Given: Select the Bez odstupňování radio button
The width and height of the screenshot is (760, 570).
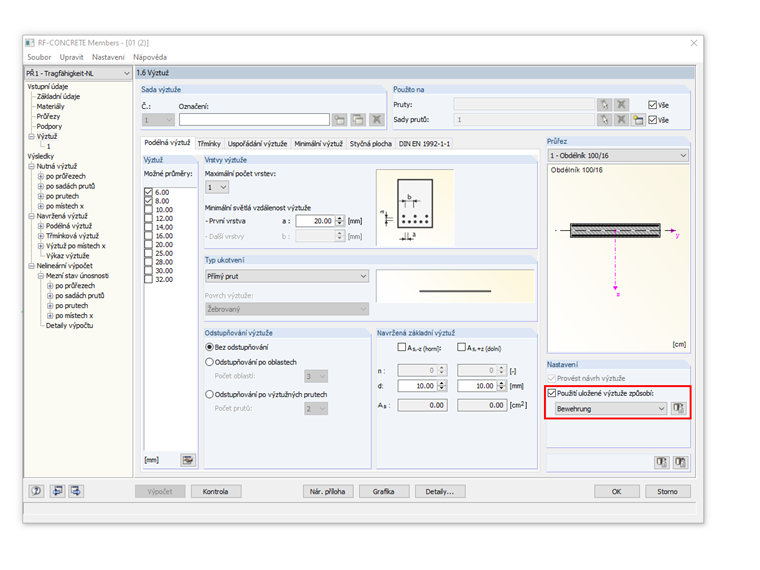Looking at the screenshot, I should [209, 347].
